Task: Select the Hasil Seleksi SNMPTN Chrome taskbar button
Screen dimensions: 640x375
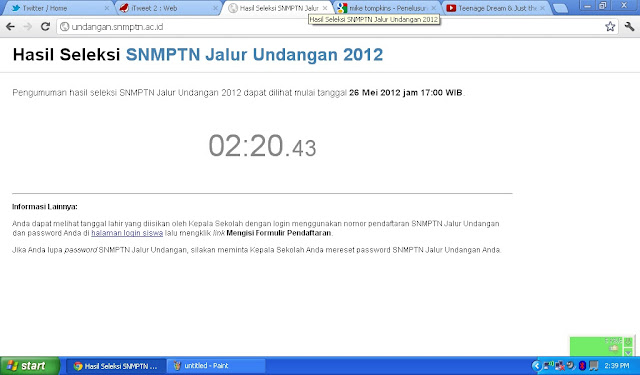Action: (116, 366)
